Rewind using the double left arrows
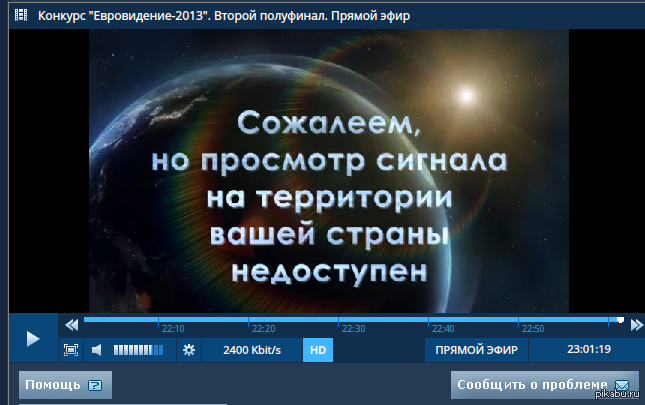This screenshot has width=645, height=405. pyautogui.click(x=72, y=325)
